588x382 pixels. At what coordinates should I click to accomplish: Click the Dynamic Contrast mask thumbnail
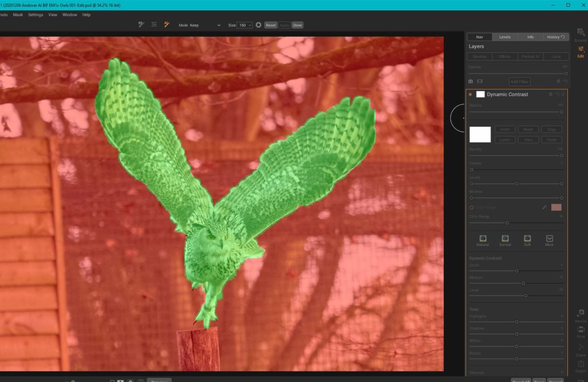[480, 94]
